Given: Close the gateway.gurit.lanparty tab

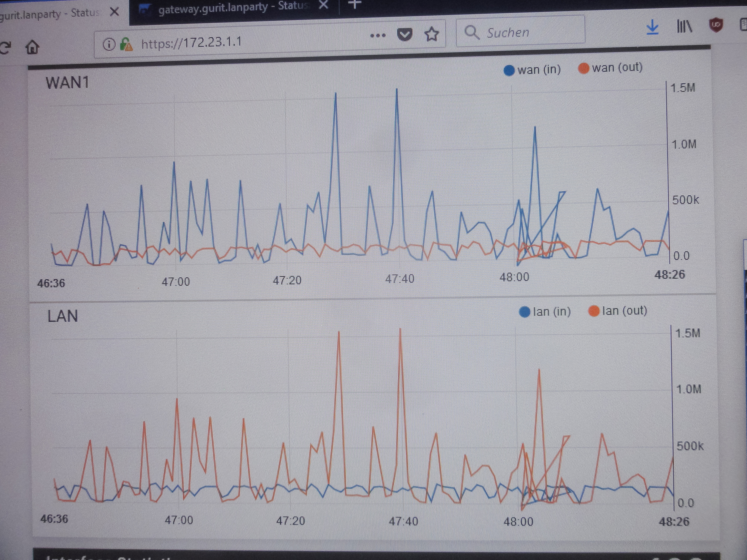Looking at the screenshot, I should (x=323, y=5).
